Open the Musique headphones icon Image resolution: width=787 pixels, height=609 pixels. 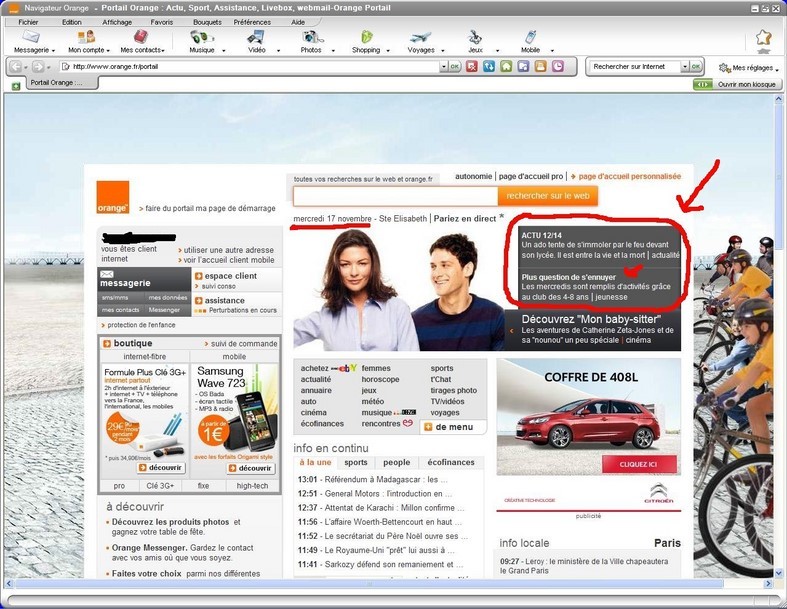(x=201, y=37)
